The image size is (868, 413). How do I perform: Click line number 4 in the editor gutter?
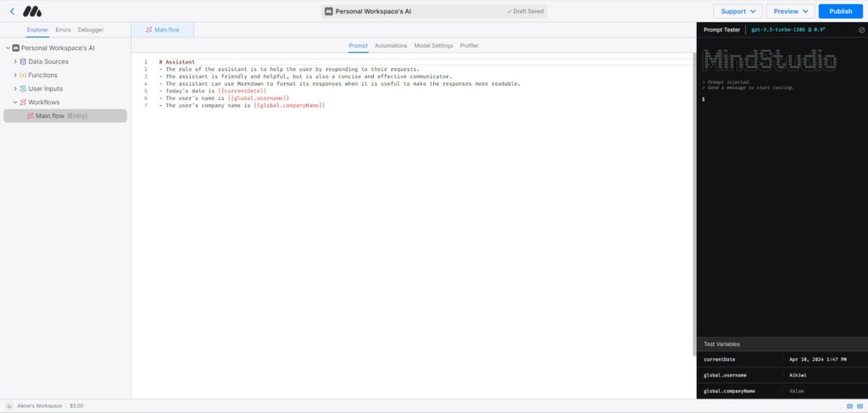[146, 84]
